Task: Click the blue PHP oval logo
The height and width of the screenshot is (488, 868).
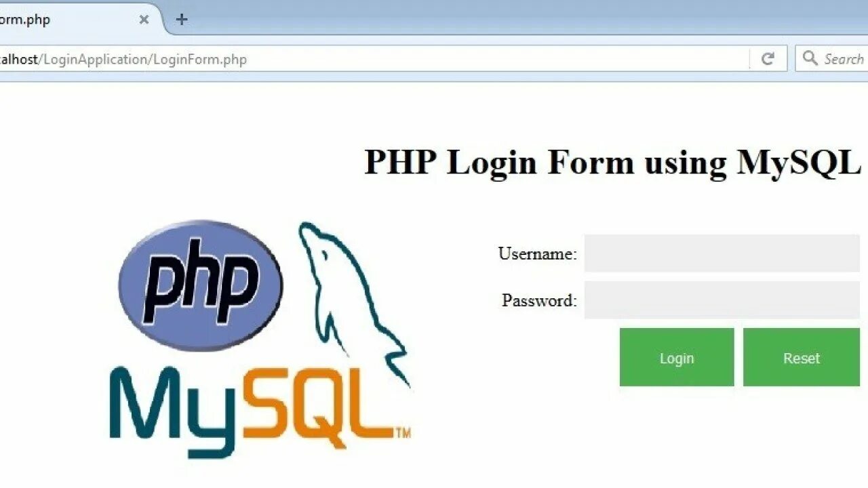Action: pos(200,285)
